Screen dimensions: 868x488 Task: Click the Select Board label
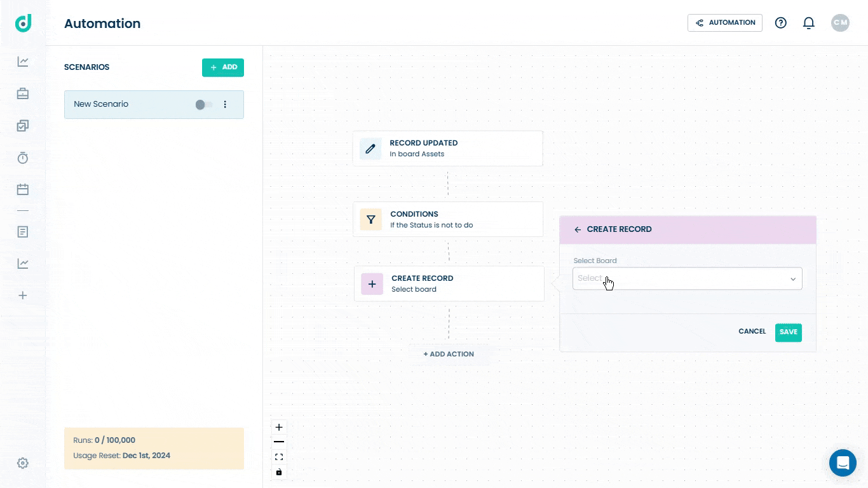pyautogui.click(x=595, y=261)
